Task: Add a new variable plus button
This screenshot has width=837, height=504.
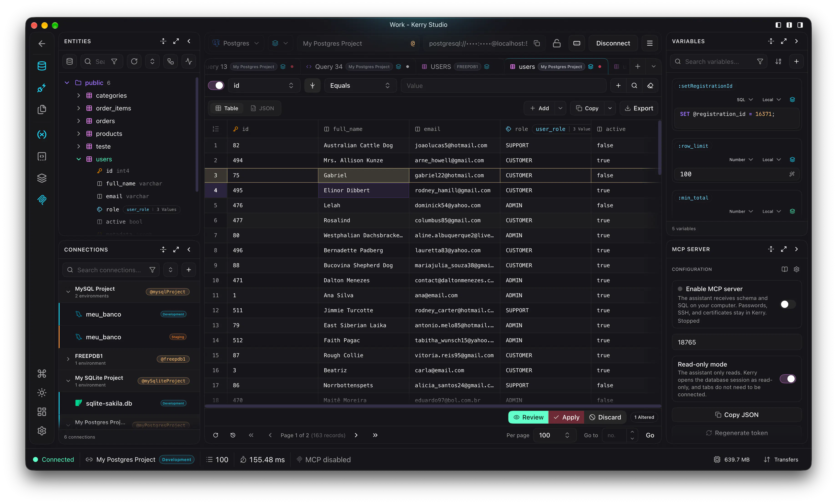Action: (x=796, y=61)
